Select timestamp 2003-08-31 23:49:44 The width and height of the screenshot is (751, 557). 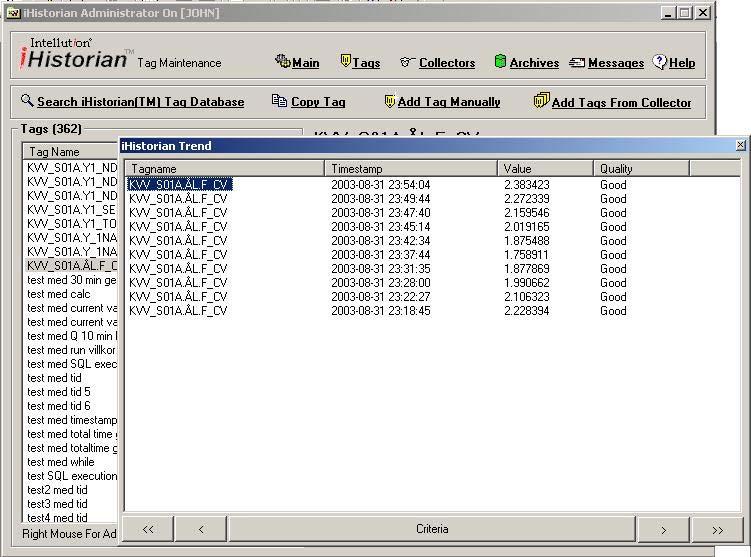tap(381, 198)
